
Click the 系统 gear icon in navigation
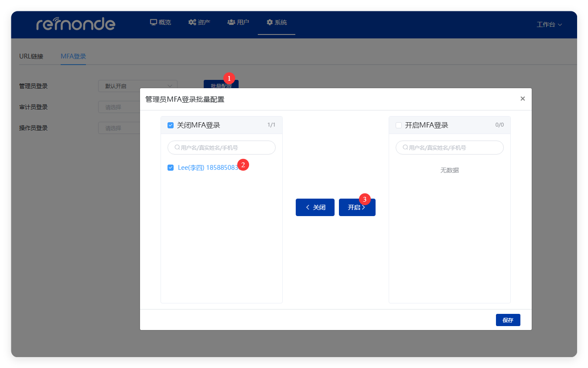click(x=269, y=21)
